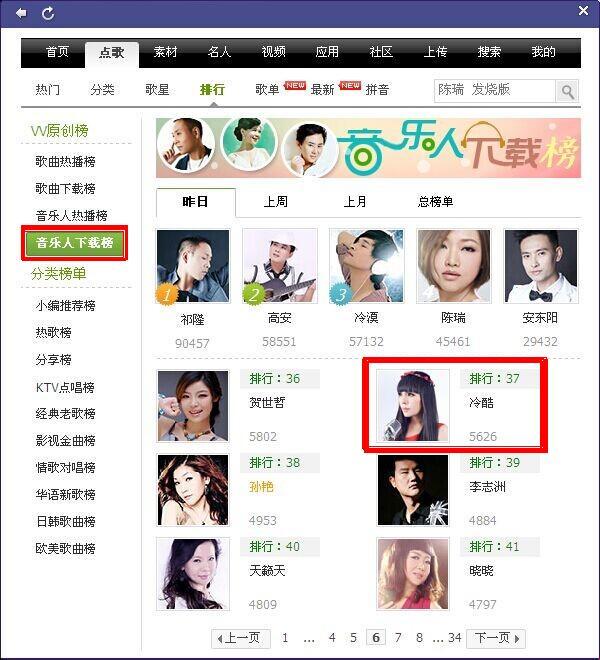The height and width of the screenshot is (660, 600).
Task: Click the refresh icon in title bar
Action: click(x=48, y=13)
